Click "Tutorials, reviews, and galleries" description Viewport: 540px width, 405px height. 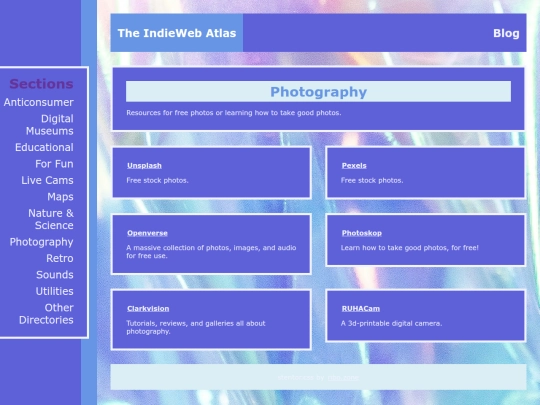tap(196, 328)
